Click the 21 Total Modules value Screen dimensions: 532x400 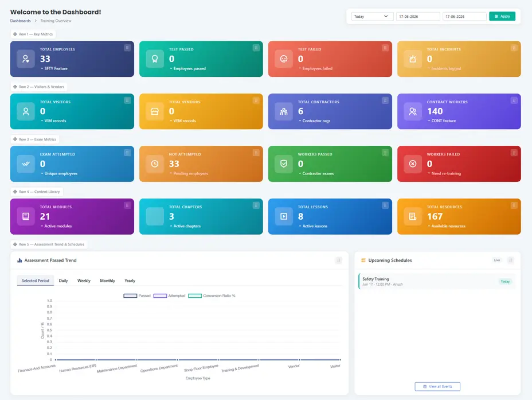click(45, 216)
